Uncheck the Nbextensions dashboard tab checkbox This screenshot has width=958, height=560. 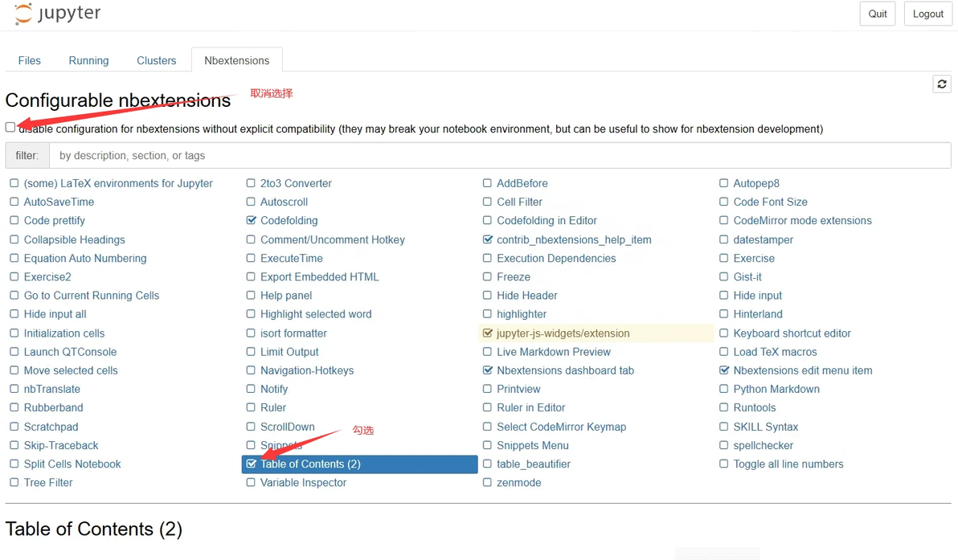(x=488, y=370)
